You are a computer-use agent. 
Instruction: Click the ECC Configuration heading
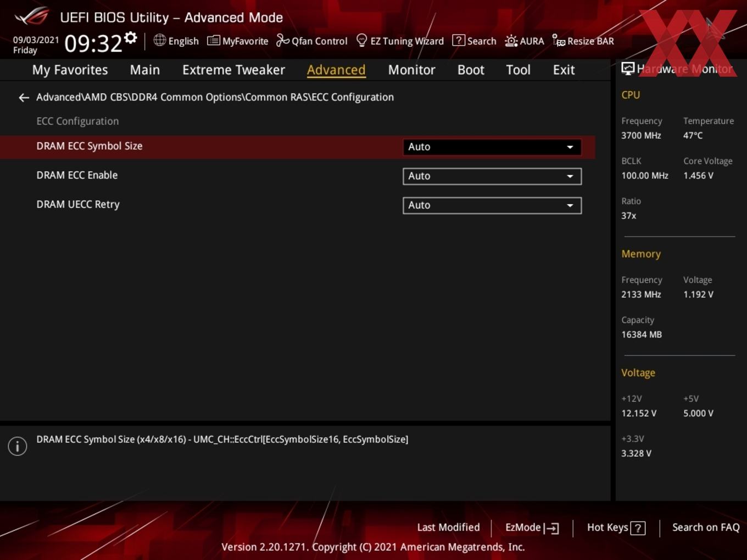(77, 121)
